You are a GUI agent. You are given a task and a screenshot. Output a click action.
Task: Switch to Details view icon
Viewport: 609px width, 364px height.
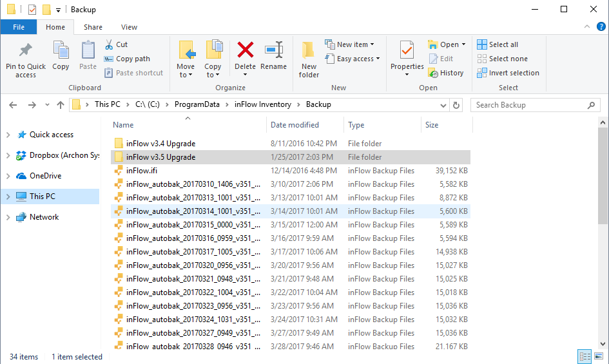coord(585,356)
